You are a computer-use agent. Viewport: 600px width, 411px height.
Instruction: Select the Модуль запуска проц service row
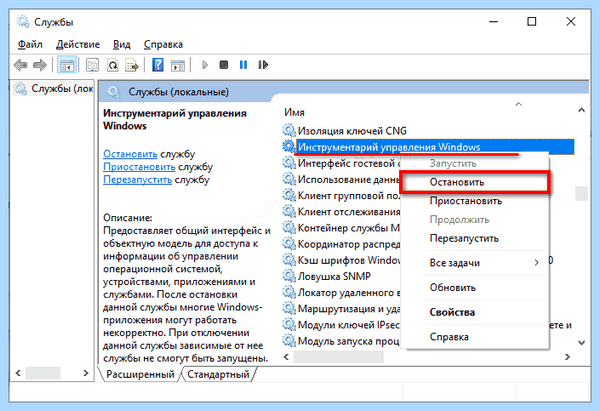(349, 341)
